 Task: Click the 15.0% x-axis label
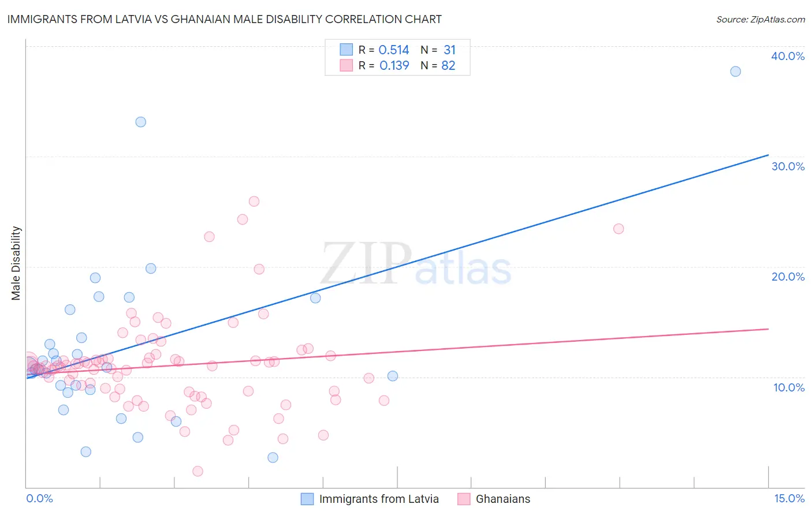tap(789, 498)
